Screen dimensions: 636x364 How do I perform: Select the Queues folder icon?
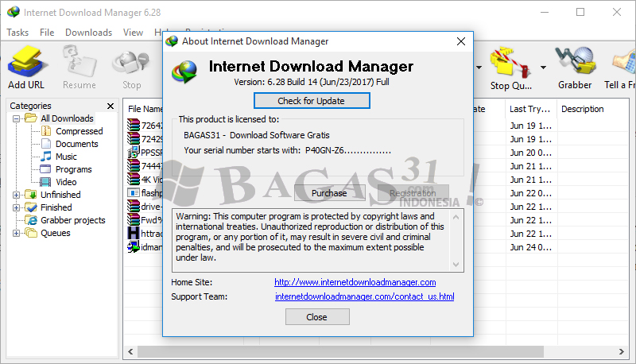pos(31,233)
